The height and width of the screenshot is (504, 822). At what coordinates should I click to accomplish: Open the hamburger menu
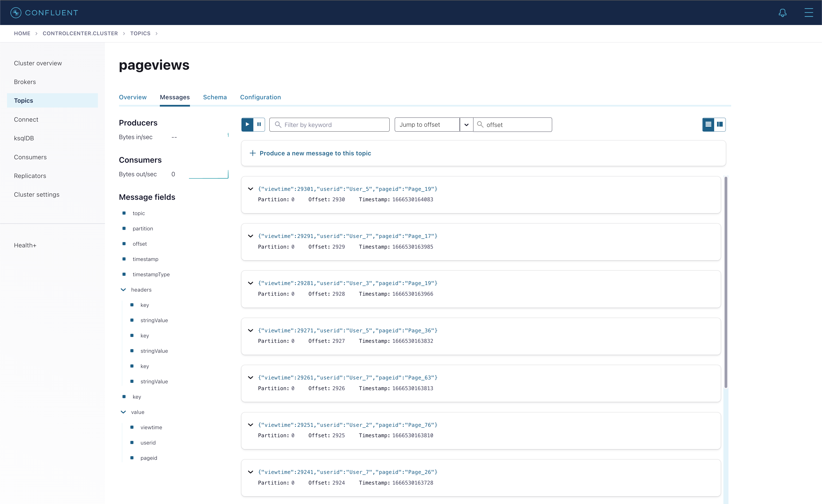pyautogui.click(x=809, y=13)
